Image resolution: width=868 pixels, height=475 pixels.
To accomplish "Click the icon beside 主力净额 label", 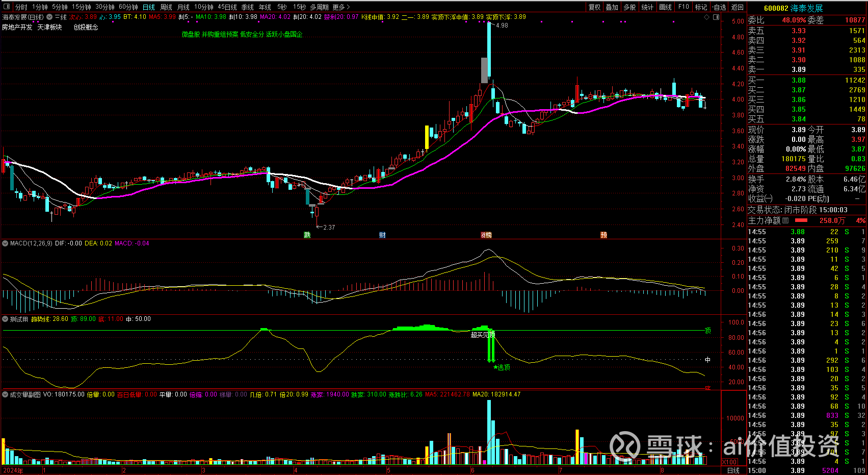I will point(785,221).
